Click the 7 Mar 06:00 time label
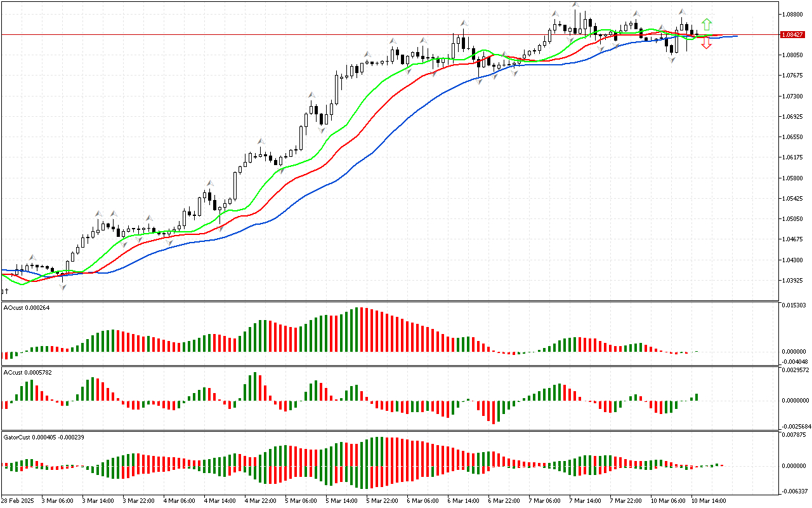Screen dimensions: 812x508 click(x=545, y=501)
